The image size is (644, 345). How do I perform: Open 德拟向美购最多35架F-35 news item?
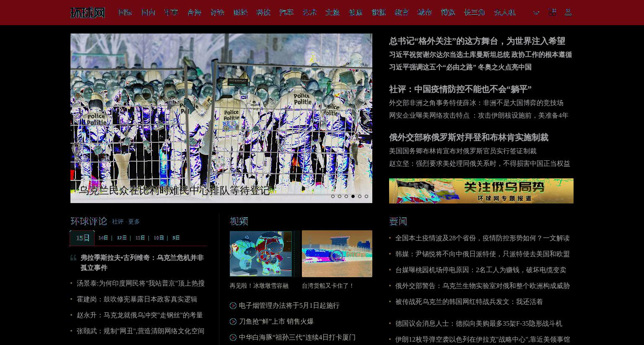tap(479, 324)
